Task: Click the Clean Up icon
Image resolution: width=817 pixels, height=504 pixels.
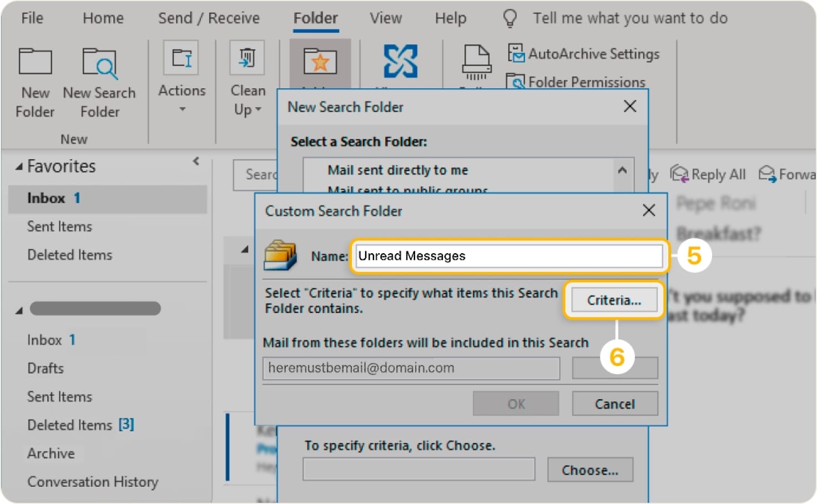Action: 246,58
